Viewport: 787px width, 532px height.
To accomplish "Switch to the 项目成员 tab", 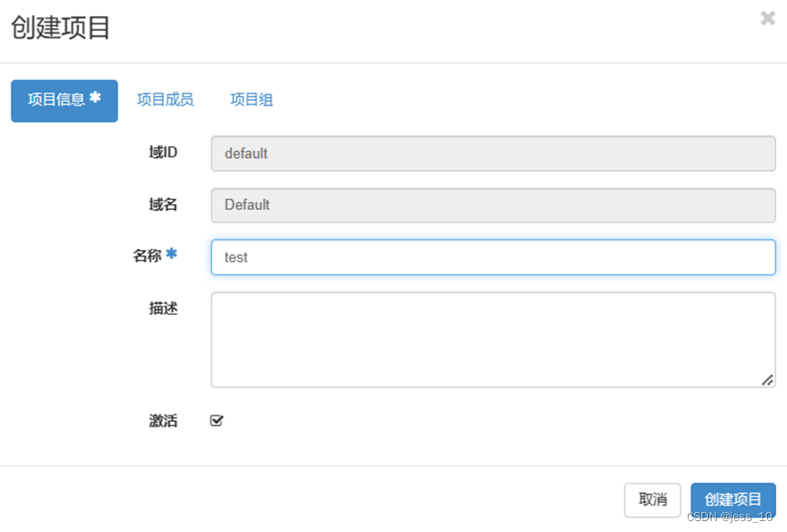I will pos(165,100).
